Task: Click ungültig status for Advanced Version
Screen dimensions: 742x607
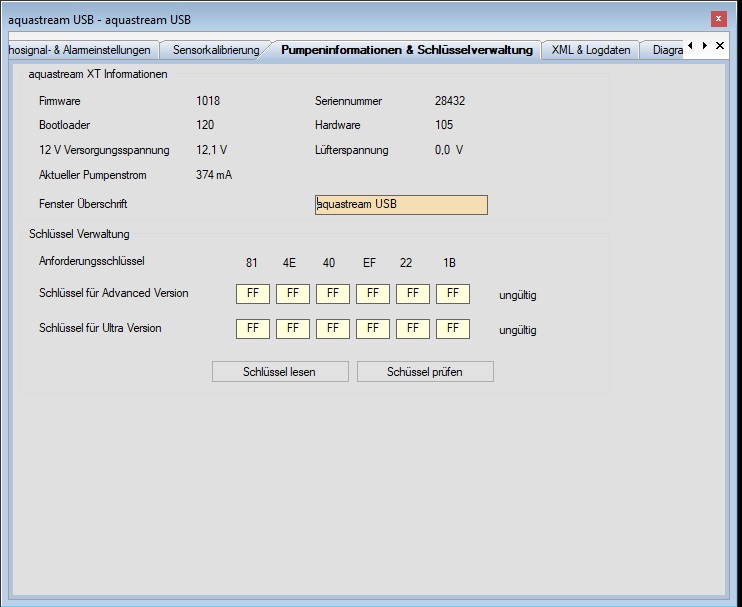Action: (x=518, y=295)
